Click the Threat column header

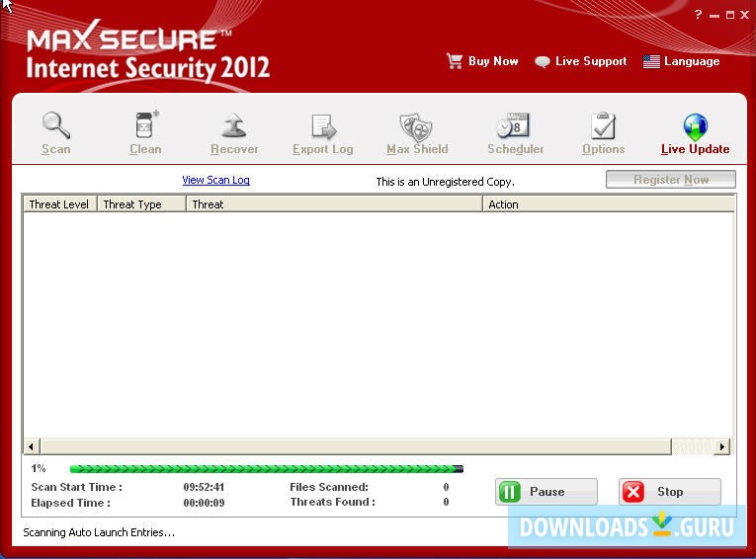[x=334, y=204]
